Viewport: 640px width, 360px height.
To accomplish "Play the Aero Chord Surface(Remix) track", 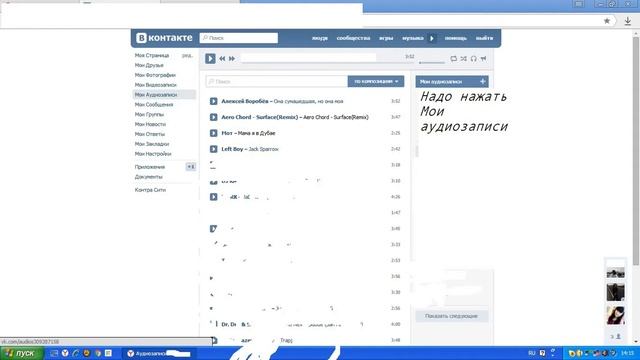I will (x=213, y=117).
